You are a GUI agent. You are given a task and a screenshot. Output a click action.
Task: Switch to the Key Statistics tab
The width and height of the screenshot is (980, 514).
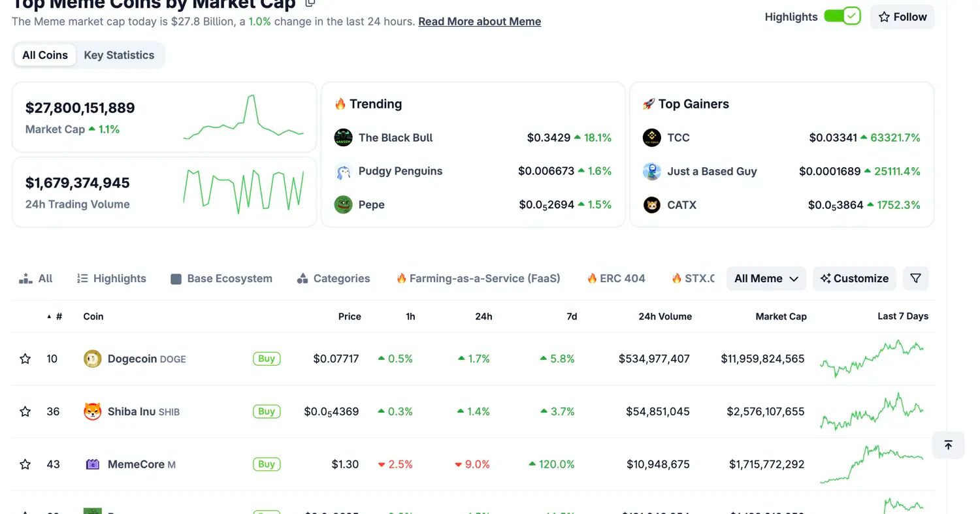(119, 55)
